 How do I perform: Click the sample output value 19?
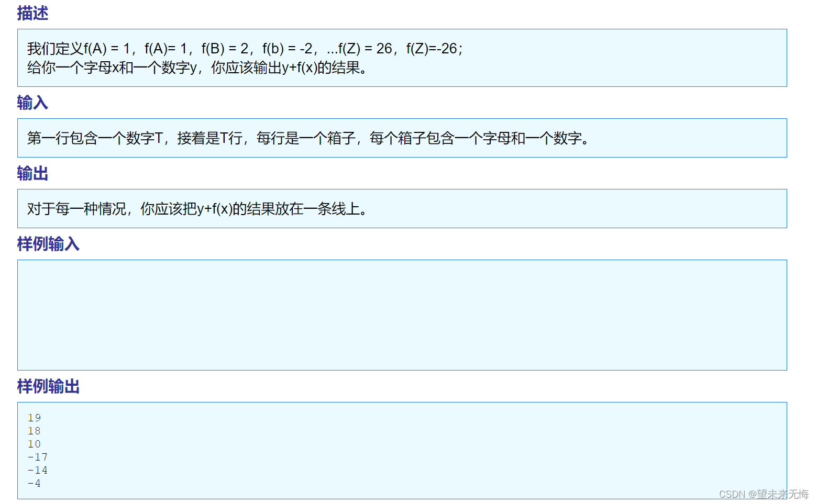34,418
